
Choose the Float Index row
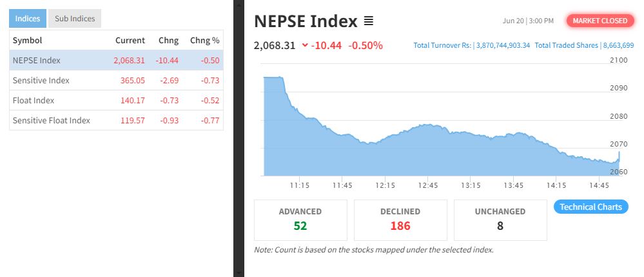[x=116, y=100]
